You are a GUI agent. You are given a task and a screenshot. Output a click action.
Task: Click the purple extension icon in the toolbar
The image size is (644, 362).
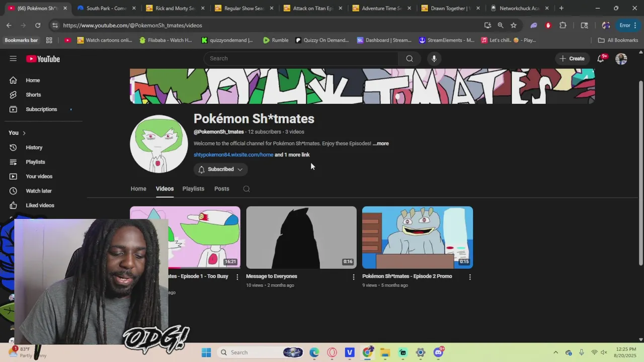(x=534, y=25)
